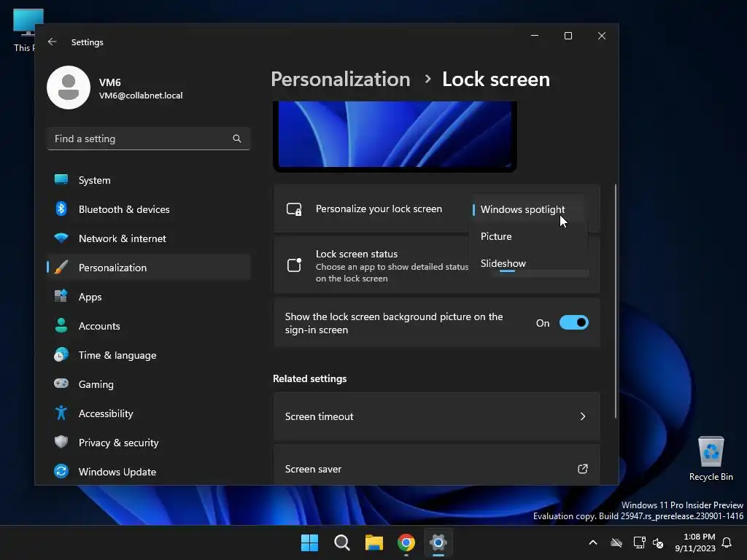Click the VM6@collabnet.local account text
The image size is (747, 560).
point(141,96)
